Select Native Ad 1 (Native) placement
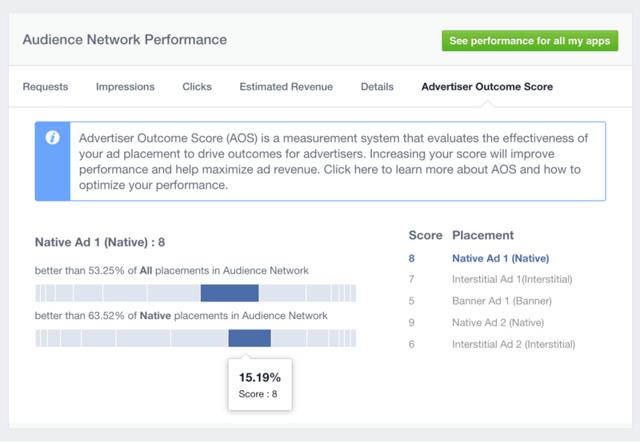The image size is (640, 443). [501, 258]
